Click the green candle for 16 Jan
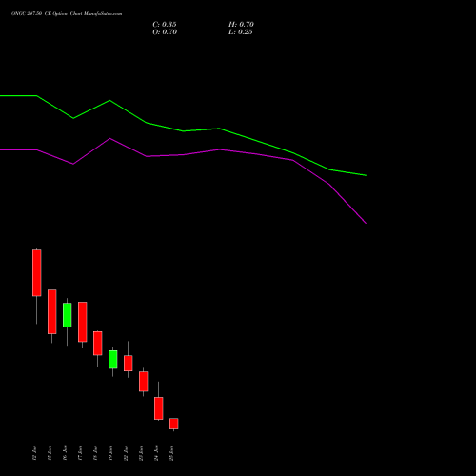The image size is (476, 476). [x=68, y=315]
